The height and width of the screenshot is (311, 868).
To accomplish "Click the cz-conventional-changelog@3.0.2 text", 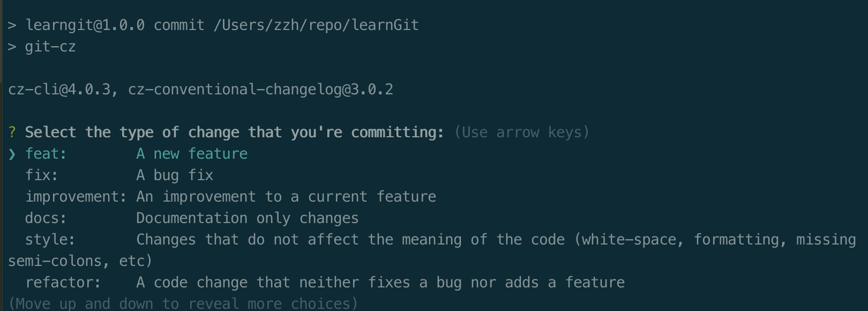I will [x=260, y=90].
